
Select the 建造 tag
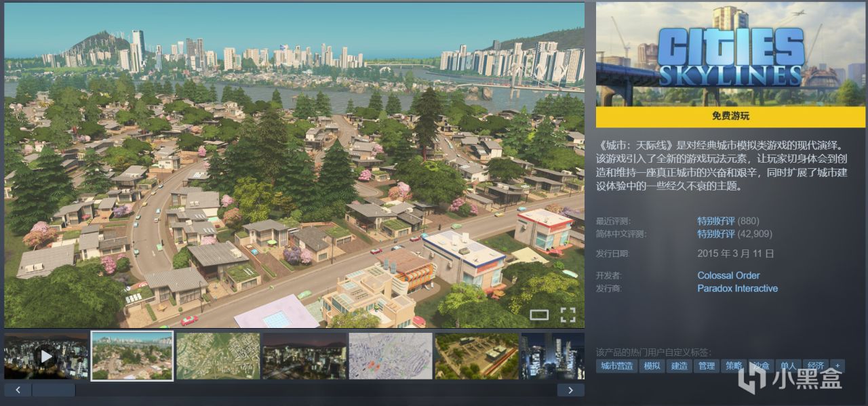point(679,366)
